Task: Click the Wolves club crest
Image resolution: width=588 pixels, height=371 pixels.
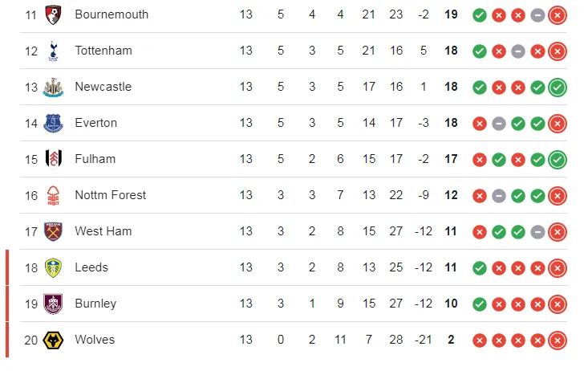Action: [x=54, y=340]
